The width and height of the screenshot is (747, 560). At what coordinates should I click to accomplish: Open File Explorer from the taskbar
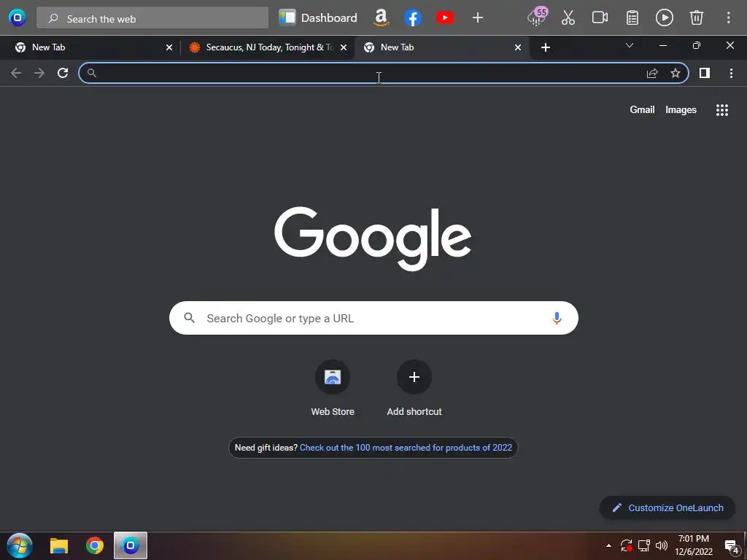[x=59, y=546]
